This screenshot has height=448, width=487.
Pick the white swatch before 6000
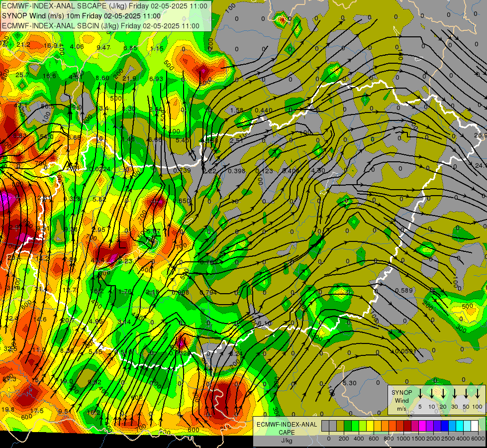pos(475,426)
